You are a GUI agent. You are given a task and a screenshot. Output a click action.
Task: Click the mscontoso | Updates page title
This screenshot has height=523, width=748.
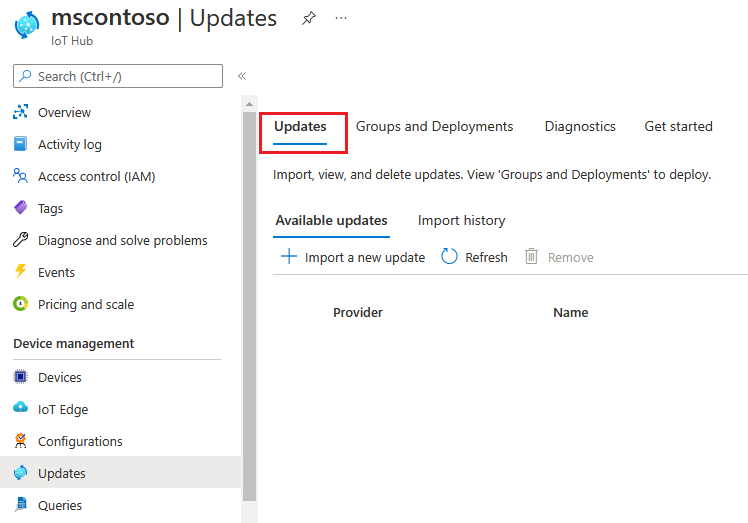click(x=164, y=18)
